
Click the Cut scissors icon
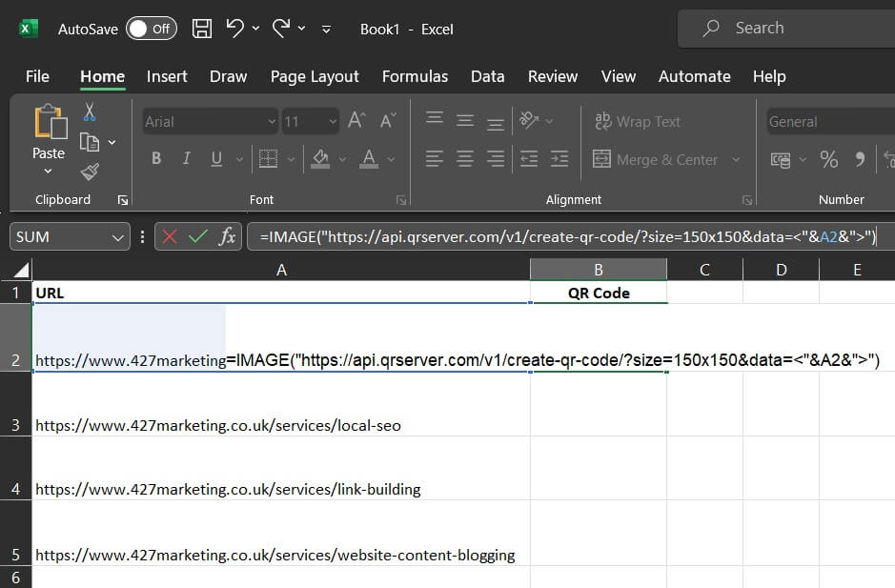click(x=90, y=112)
